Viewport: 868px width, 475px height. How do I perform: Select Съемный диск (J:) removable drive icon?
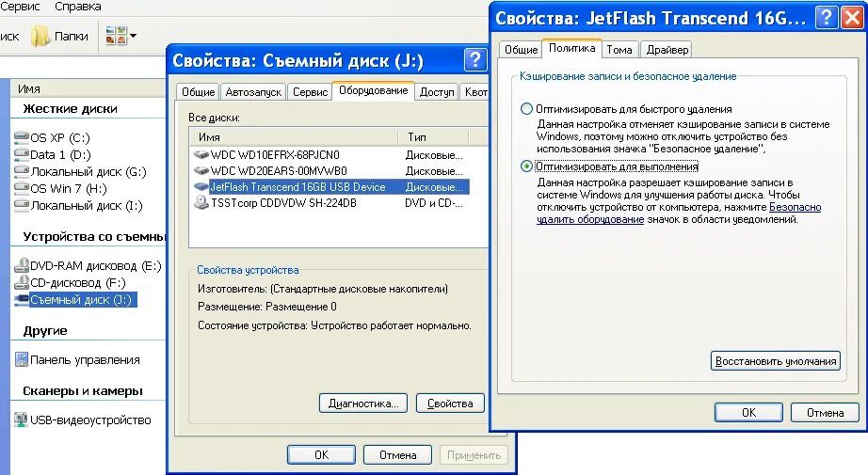click(x=21, y=299)
